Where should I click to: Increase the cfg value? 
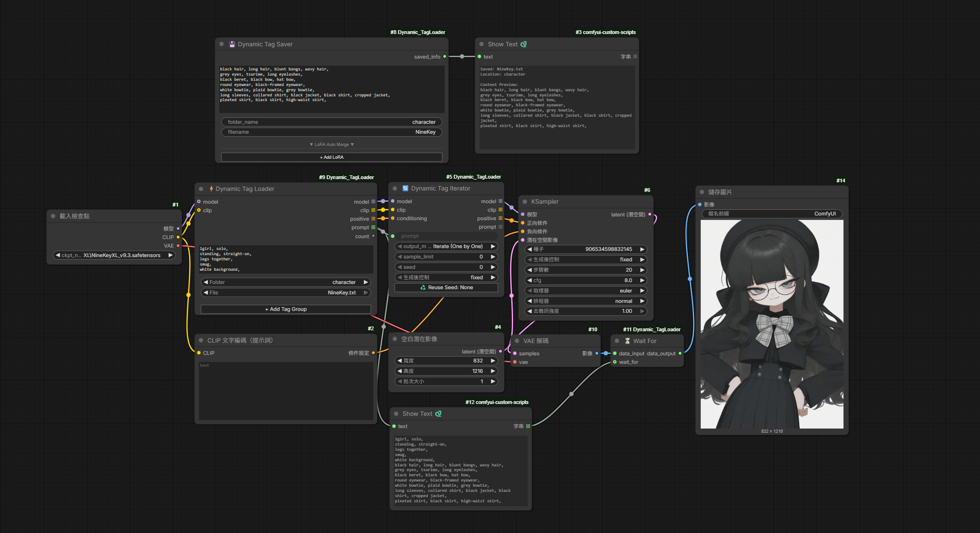click(642, 281)
